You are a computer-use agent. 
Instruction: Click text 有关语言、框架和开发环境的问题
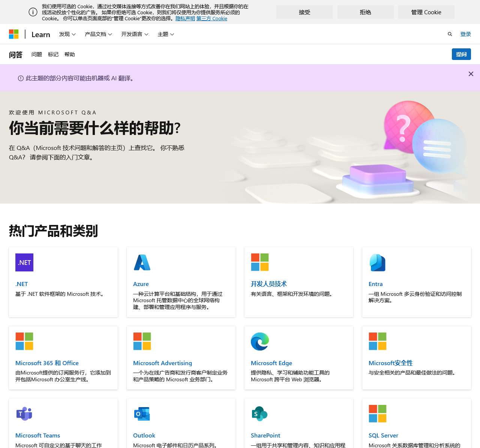292,294
